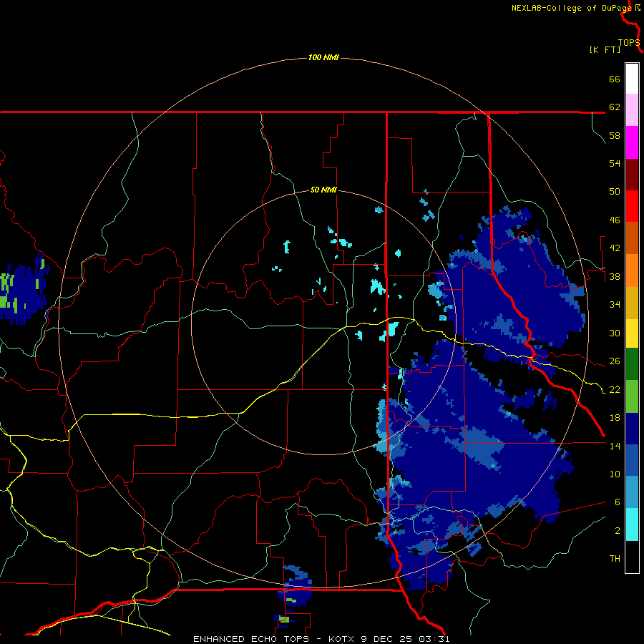Click the legend value '58'
644x644 pixels.
pos(615,135)
